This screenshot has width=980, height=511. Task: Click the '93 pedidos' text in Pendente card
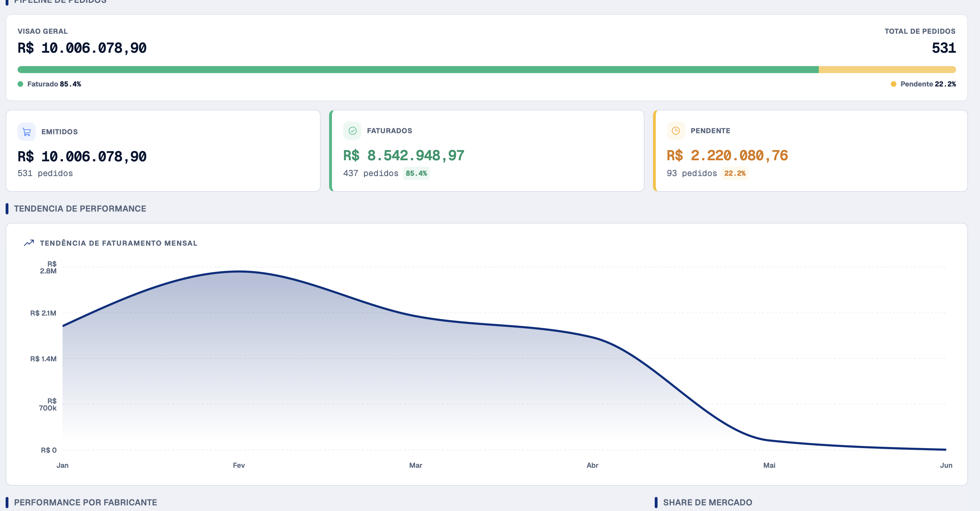coord(692,173)
